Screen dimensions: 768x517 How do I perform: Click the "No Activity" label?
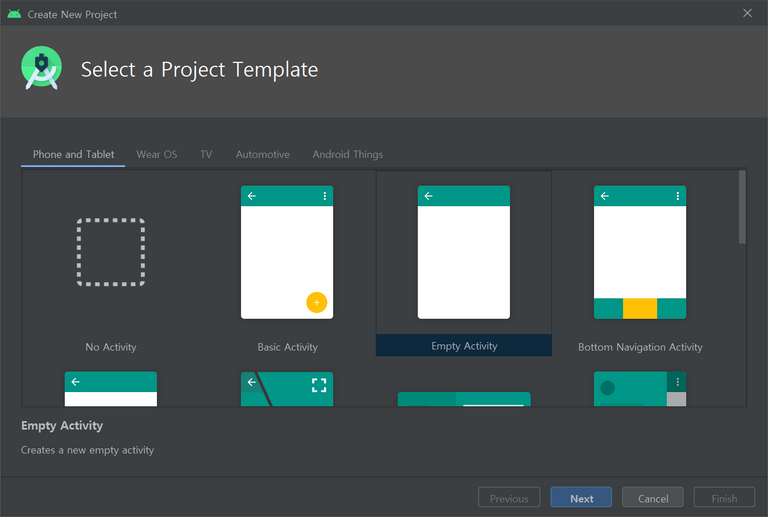click(111, 347)
